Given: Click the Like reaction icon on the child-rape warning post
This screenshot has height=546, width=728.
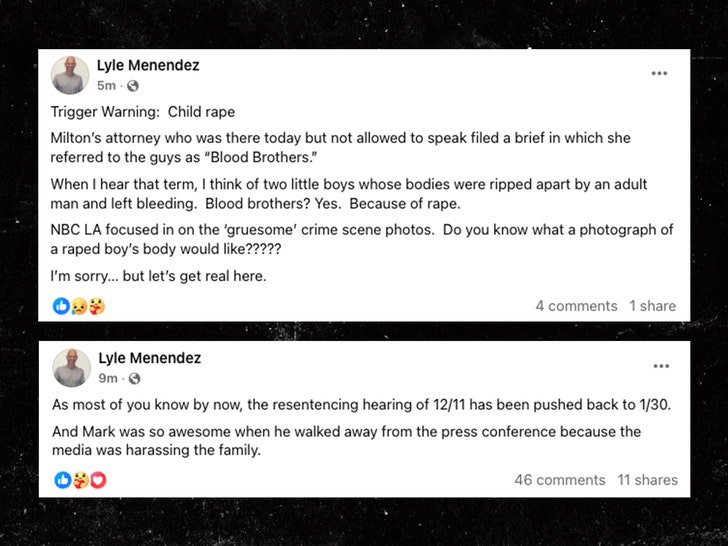Looking at the screenshot, I should tap(61, 306).
